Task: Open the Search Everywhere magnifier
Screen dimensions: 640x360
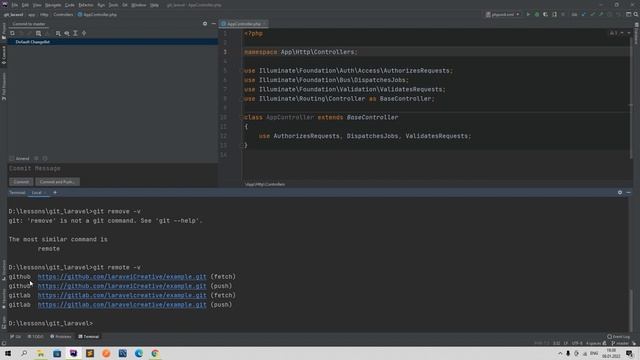Action: 636,14
